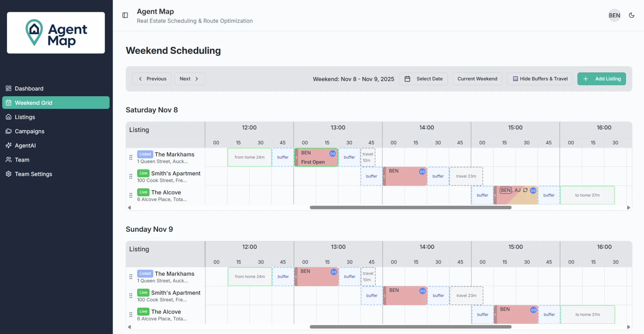Open the Dashboard section
The width and height of the screenshot is (644, 334).
29,88
